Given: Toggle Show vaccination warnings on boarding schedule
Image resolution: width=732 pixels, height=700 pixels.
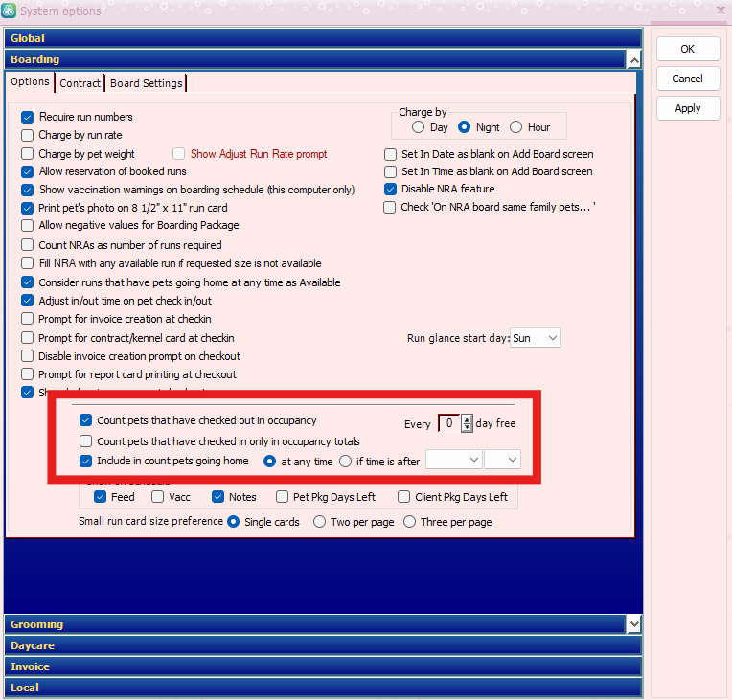Looking at the screenshot, I should coord(28,190).
